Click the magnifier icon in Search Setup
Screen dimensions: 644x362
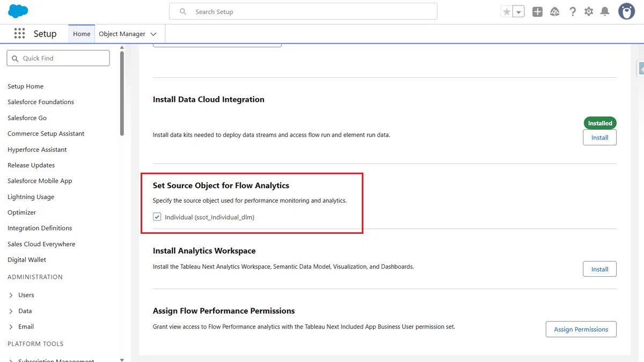point(183,11)
